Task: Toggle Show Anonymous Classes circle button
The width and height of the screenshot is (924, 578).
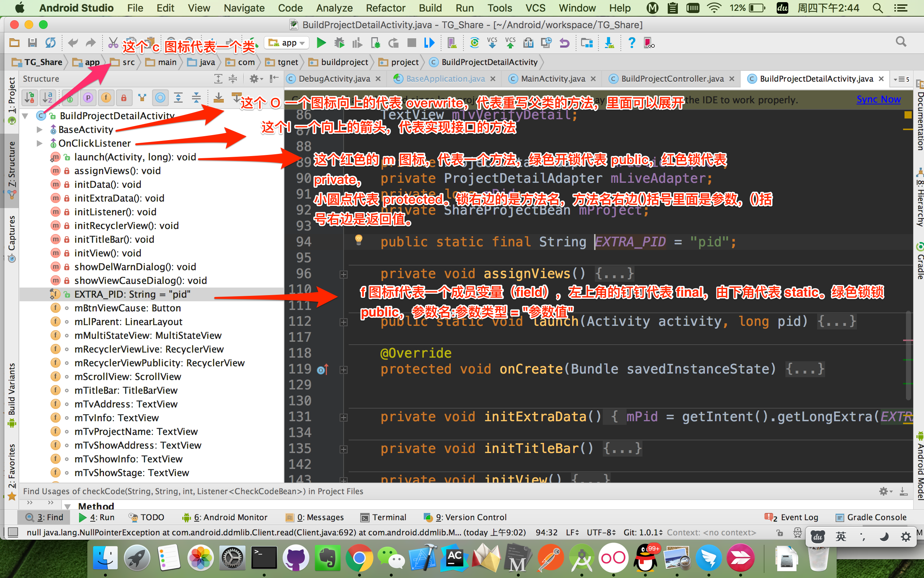Action: [160, 98]
